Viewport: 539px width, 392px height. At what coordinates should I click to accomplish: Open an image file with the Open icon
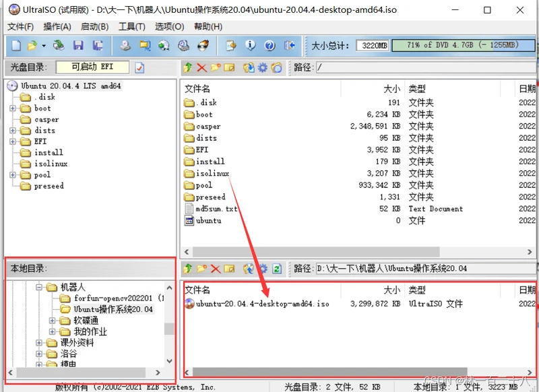pyautogui.click(x=32, y=45)
